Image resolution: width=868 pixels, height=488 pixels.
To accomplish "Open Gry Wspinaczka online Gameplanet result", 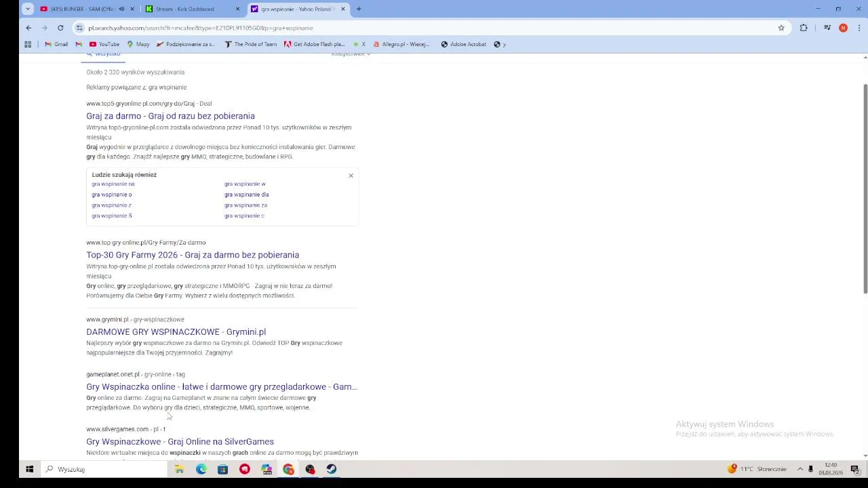I will (x=222, y=386).
